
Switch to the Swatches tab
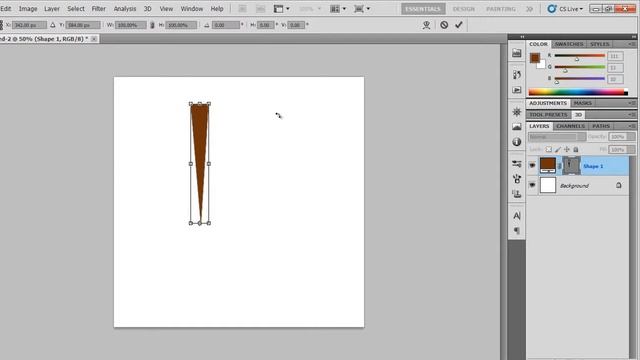click(569, 44)
